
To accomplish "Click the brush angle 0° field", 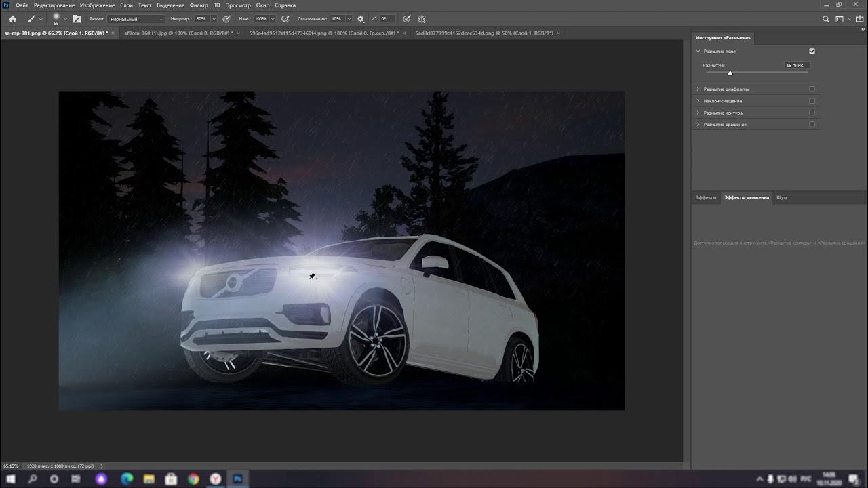I will tap(387, 19).
